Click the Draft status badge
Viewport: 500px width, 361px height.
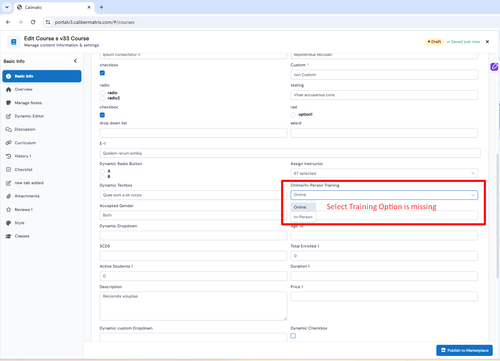(x=434, y=42)
